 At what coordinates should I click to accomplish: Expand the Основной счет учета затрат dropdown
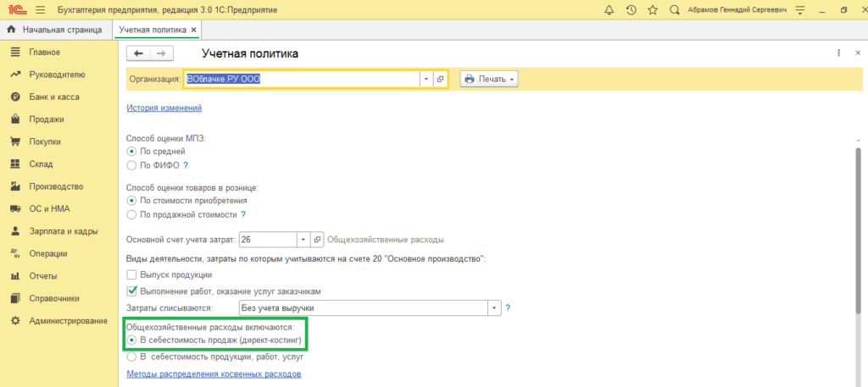coord(302,239)
